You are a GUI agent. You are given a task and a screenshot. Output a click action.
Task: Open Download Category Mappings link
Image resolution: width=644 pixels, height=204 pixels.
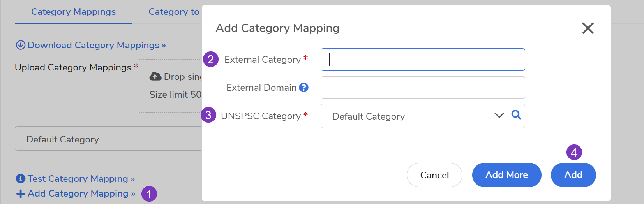97,45
